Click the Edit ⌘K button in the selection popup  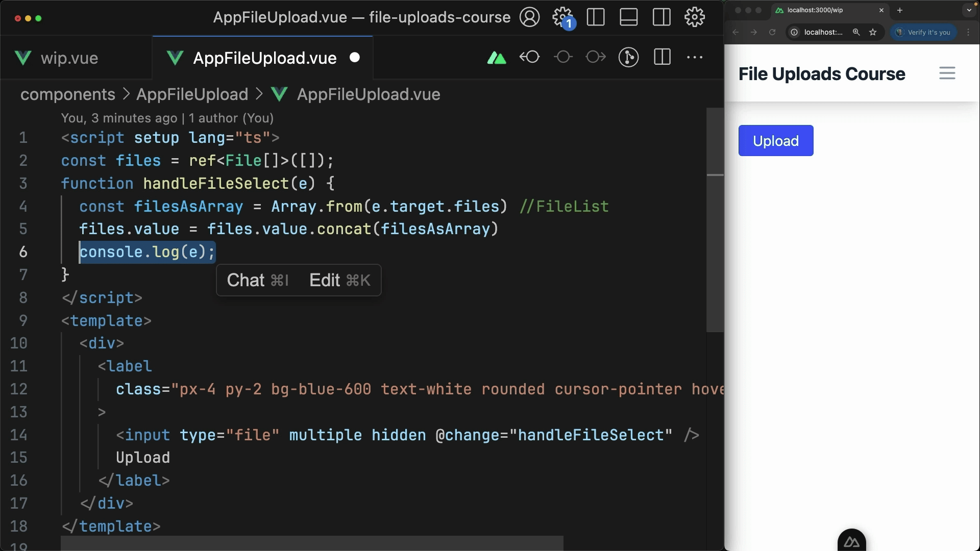pos(340,280)
